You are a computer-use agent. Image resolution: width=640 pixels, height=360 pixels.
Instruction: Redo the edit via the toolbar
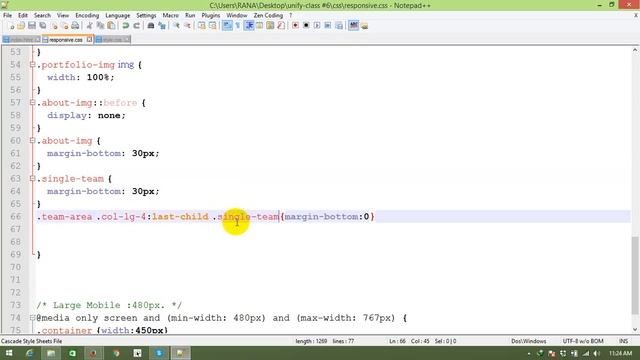coord(136,26)
